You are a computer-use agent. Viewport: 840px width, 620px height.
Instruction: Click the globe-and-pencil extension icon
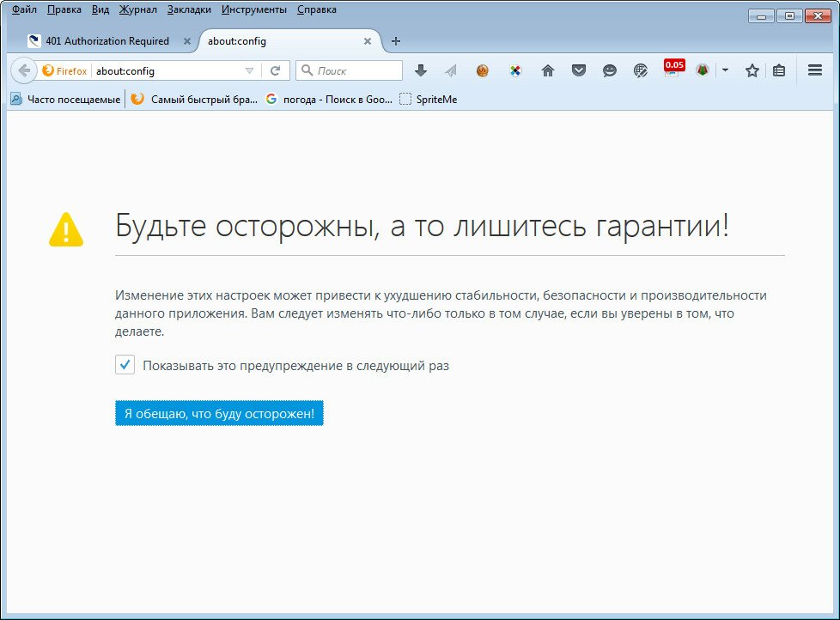pyautogui.click(x=640, y=71)
